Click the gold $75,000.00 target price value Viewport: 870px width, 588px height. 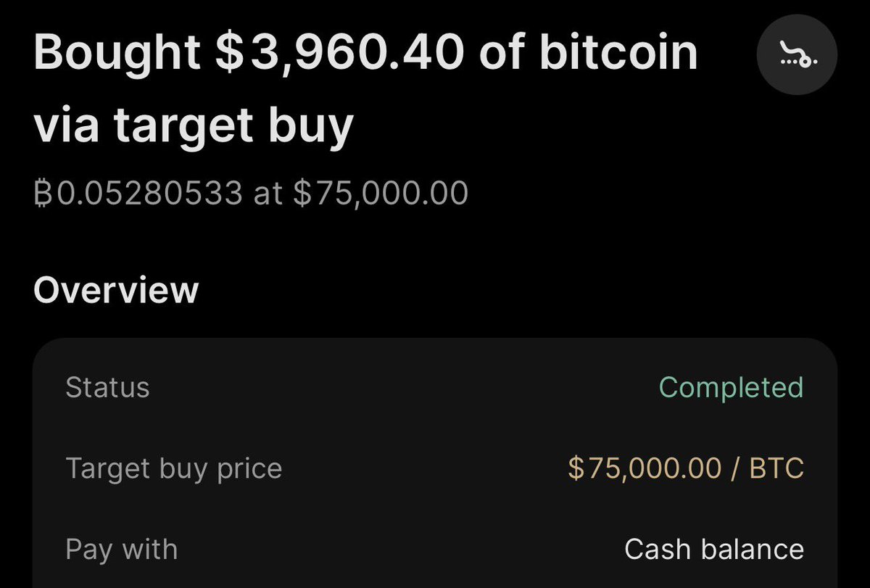pyautogui.click(x=645, y=468)
